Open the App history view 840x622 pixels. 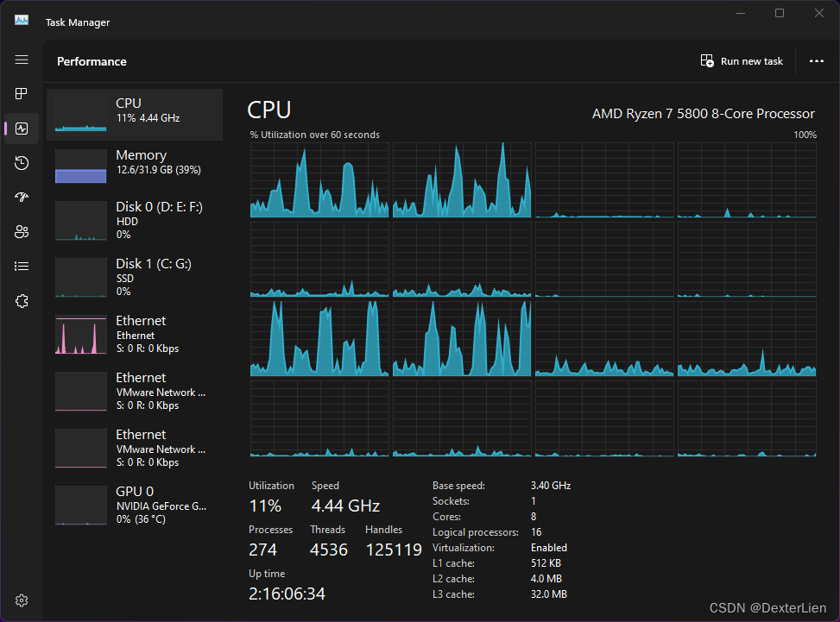coord(22,162)
